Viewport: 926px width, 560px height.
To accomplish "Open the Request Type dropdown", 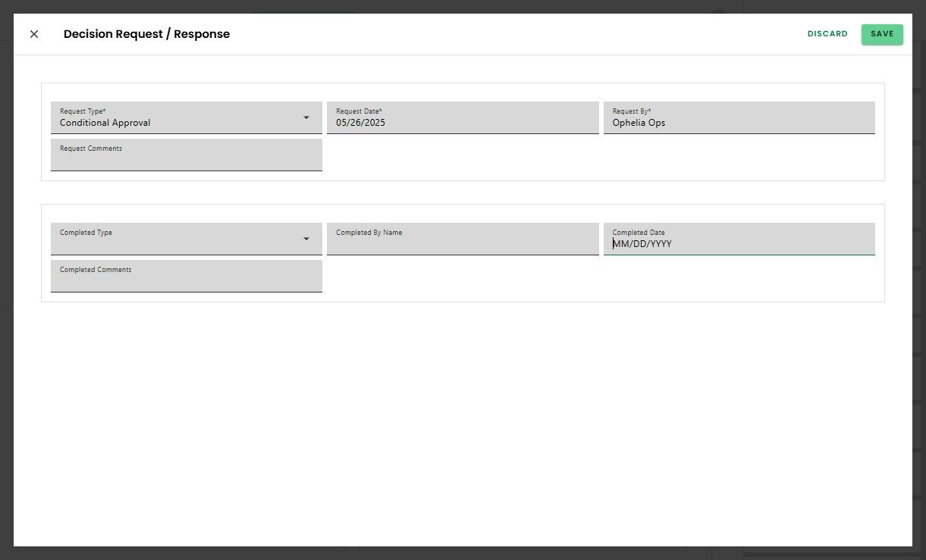I will tap(187, 117).
